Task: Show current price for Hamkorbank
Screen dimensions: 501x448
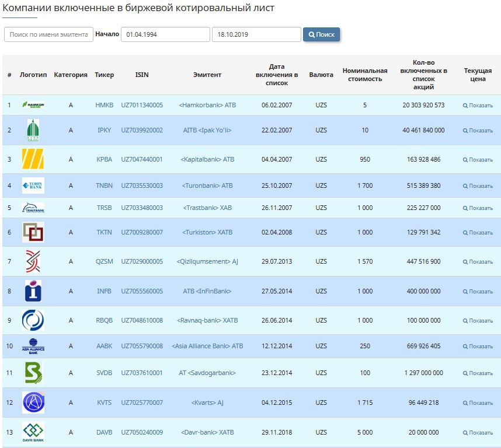Action: (478, 106)
